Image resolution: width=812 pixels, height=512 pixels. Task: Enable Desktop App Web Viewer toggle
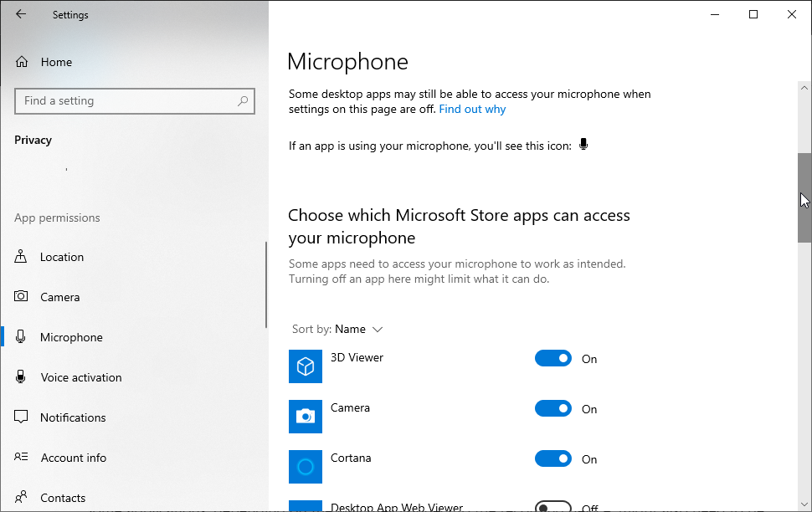pos(553,507)
